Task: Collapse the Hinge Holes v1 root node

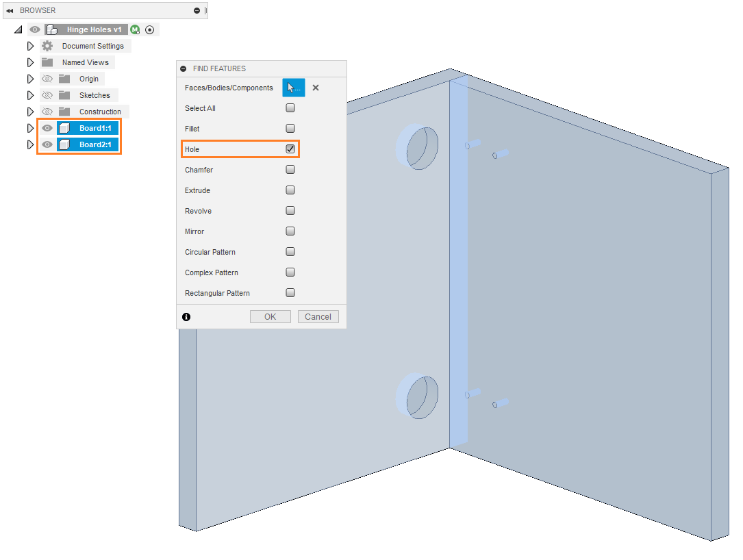Action: pos(18,30)
